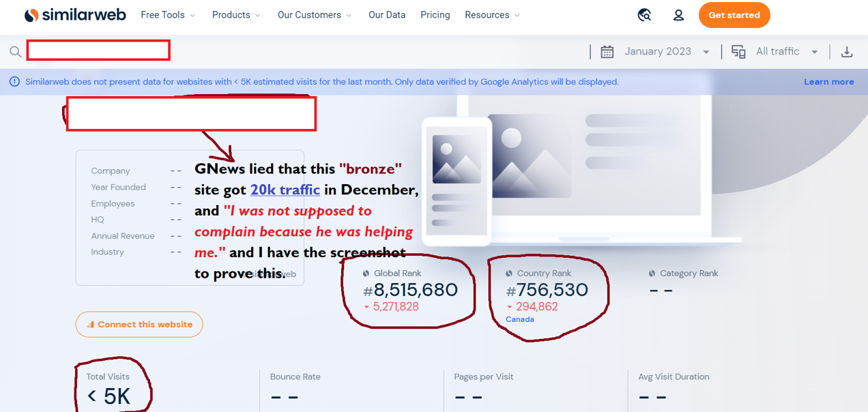Click the magnifier search icon
Image resolution: width=868 pixels, height=412 pixels.
coord(16,52)
